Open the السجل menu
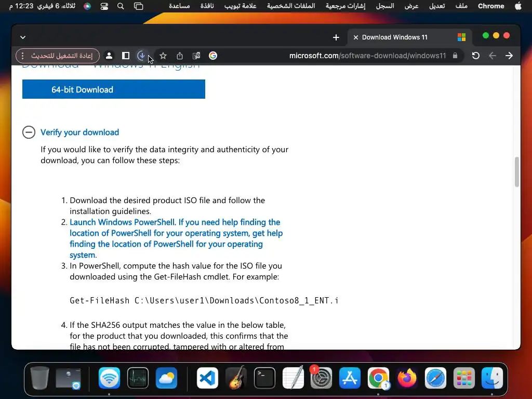Screen dimensions: 532x399 click(x=385, y=6)
